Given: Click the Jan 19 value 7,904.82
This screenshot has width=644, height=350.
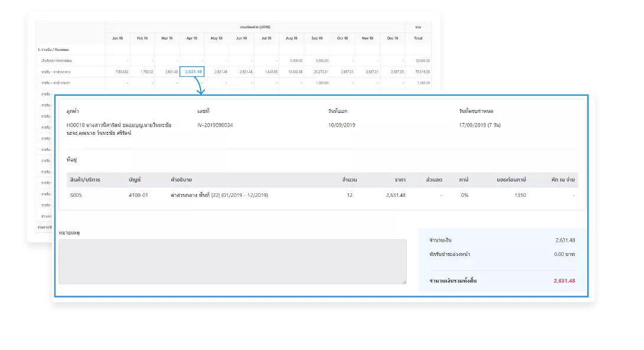Looking at the screenshot, I should pos(122,72).
